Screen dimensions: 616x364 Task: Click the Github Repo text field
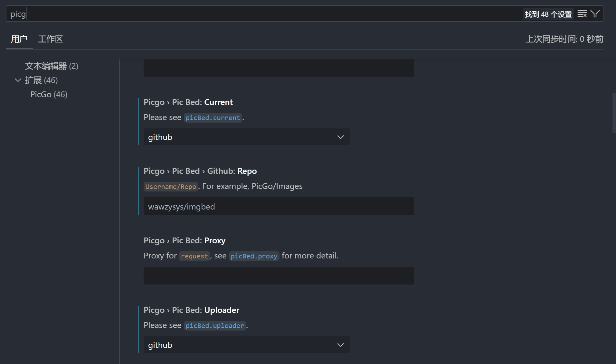click(x=279, y=206)
